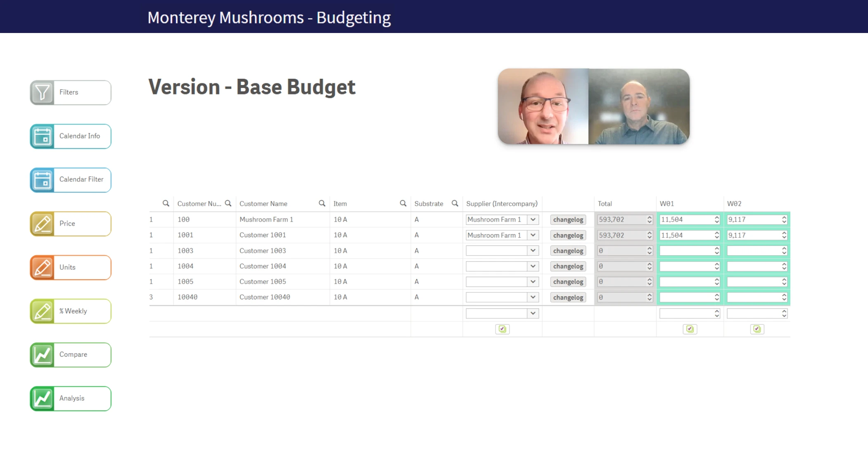
Task: Click W02 value 9,117 for Customer 1001
Action: coord(757,235)
